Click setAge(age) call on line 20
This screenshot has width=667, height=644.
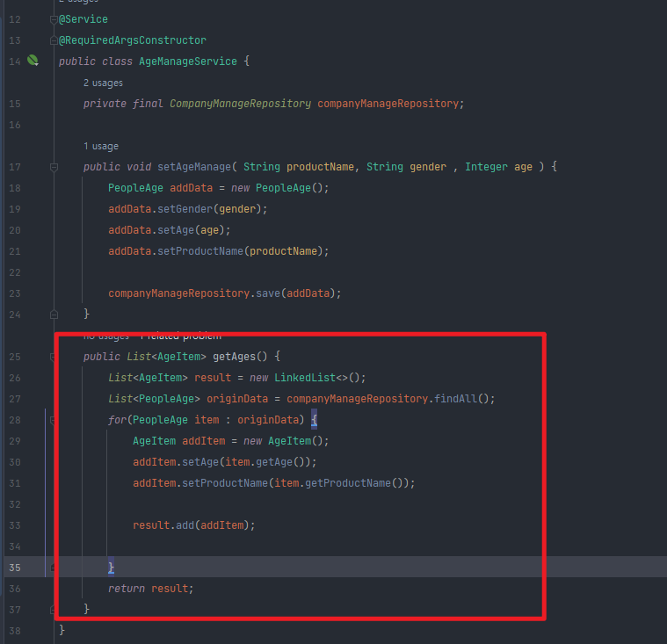pyautogui.click(x=193, y=230)
